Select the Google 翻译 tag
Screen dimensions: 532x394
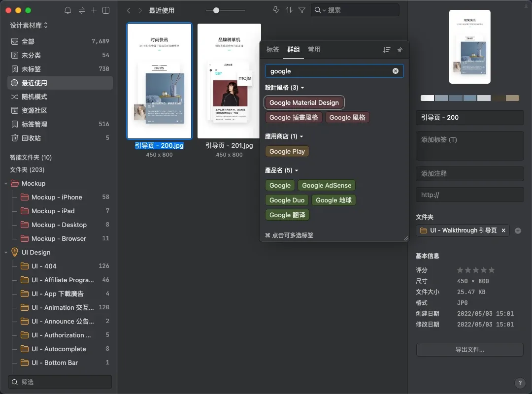[x=287, y=215]
